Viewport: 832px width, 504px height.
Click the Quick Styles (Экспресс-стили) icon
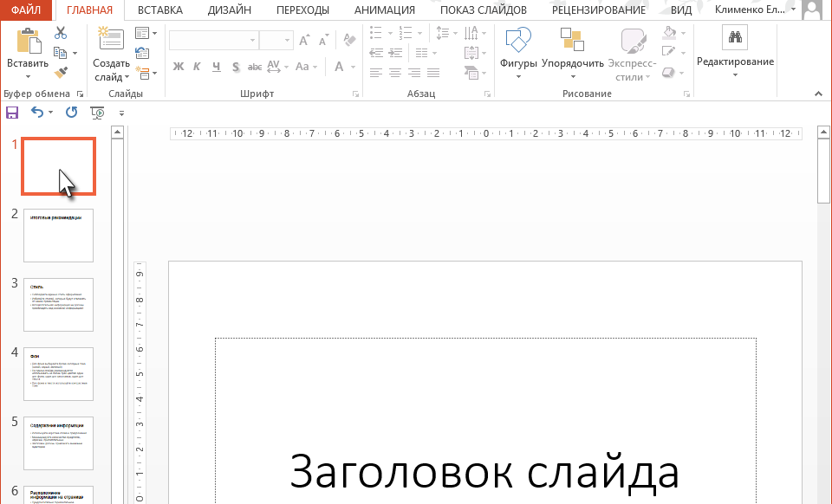tap(633, 41)
